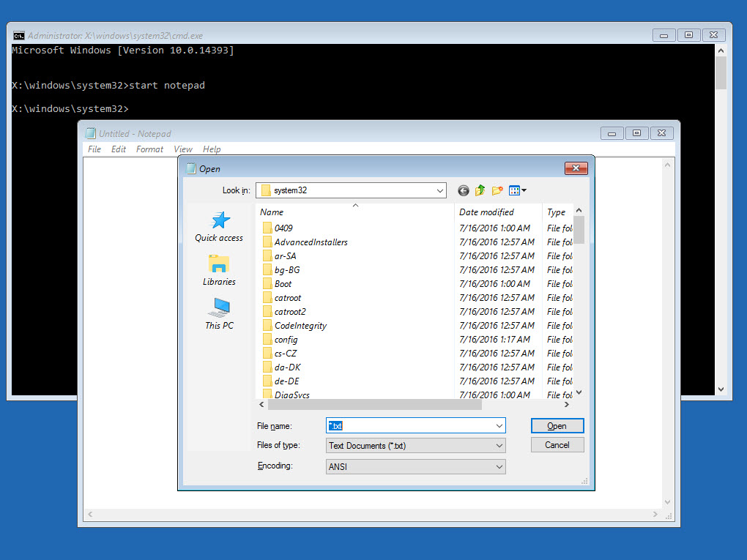Open Notepad View menu
Image resolution: width=747 pixels, height=560 pixels.
click(183, 149)
